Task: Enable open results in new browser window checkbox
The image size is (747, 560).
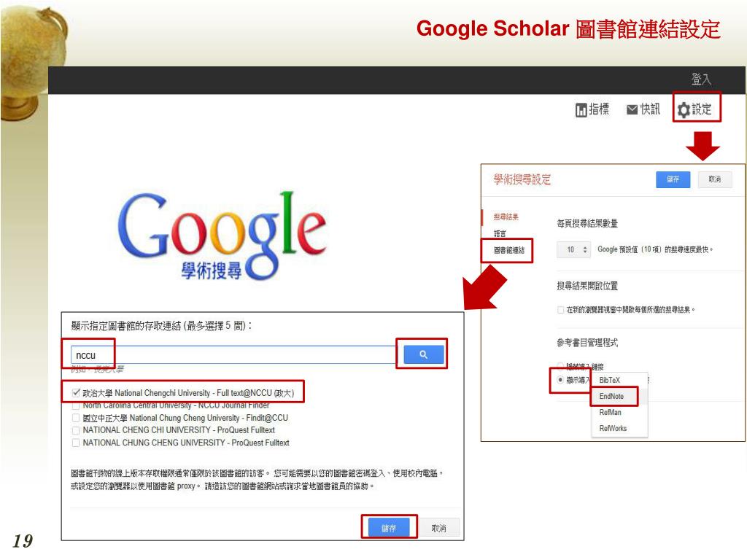Action: [x=561, y=309]
